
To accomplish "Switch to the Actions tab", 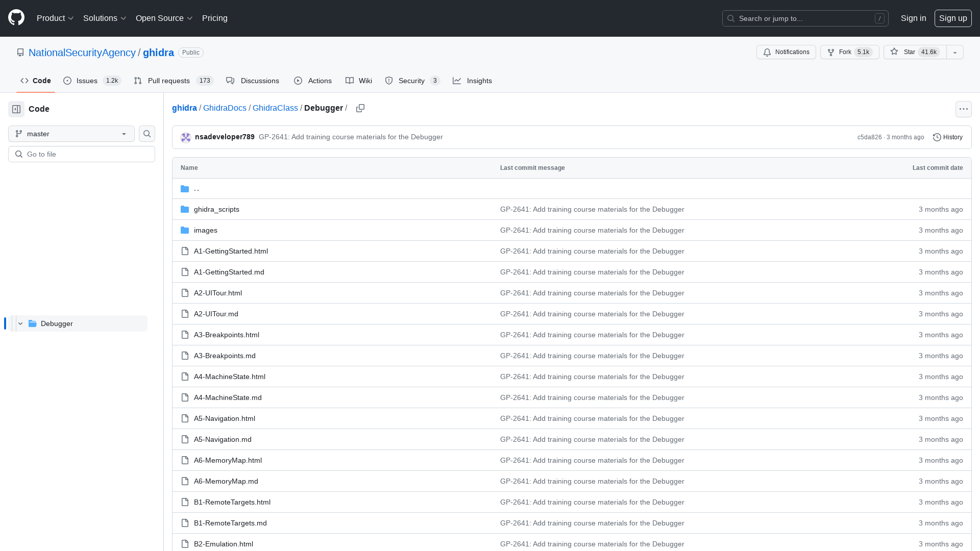I will tap(313, 81).
